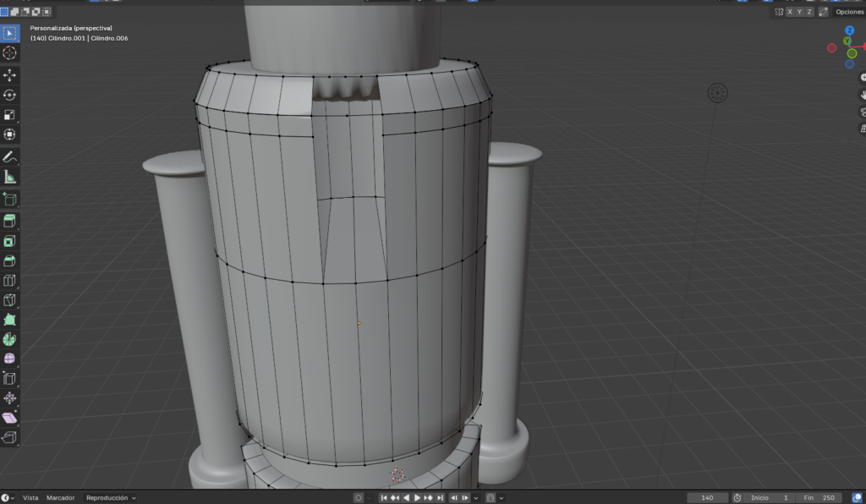Viewport: 866px width, 504px height.
Task: Toggle X axis mirror
Action: 790,12
